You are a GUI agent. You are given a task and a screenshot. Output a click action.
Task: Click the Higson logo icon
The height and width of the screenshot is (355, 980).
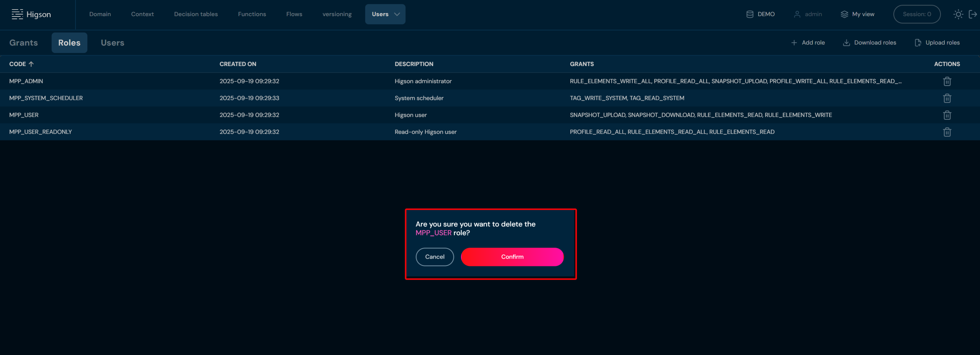coord(17,14)
